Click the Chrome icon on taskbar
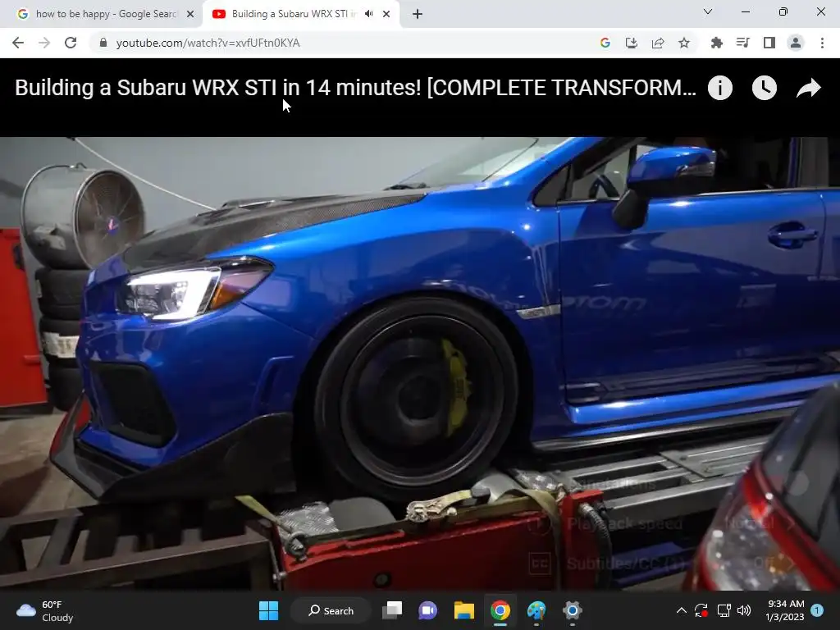Screen dimensions: 840x630 pyautogui.click(x=500, y=610)
